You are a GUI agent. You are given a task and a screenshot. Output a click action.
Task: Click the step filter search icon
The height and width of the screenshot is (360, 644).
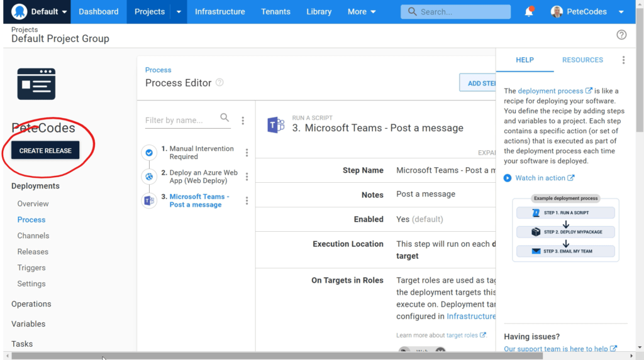tap(225, 118)
